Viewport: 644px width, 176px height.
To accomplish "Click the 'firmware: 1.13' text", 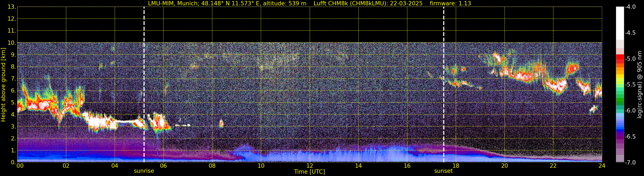I will click(450, 3).
